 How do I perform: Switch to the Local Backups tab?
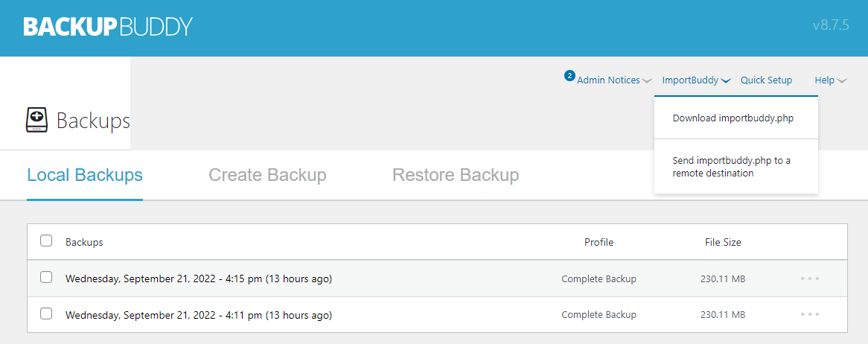point(85,175)
